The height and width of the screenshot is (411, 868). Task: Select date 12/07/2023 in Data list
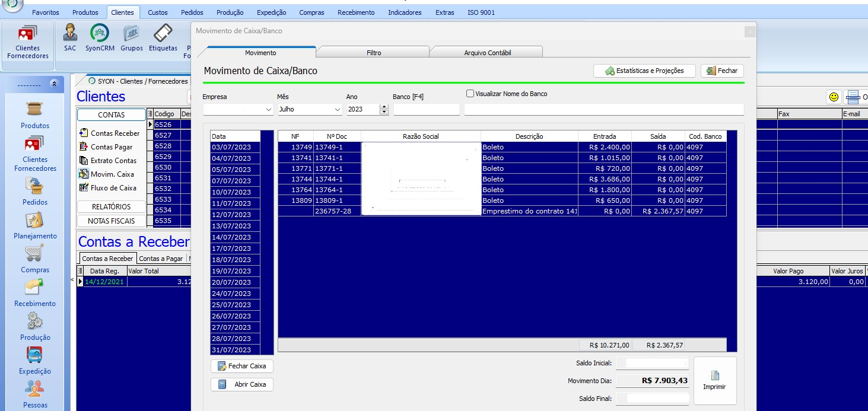click(236, 215)
